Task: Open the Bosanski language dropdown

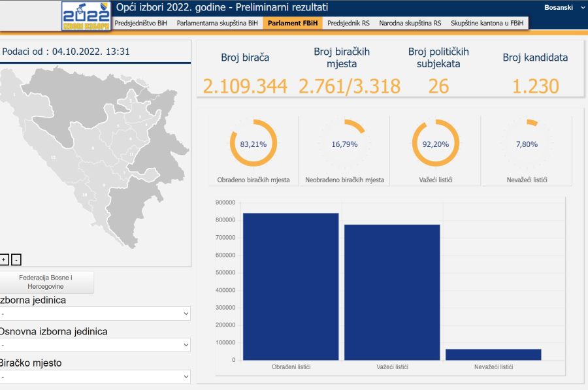Action: 563,7
